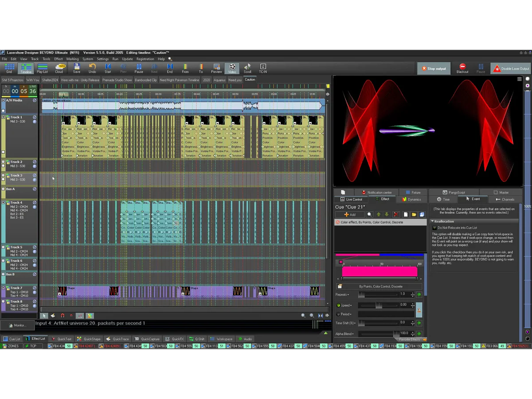Open the Preview window icon
Image resolution: width=532 pixels, height=399 pixels.
pos(216,68)
